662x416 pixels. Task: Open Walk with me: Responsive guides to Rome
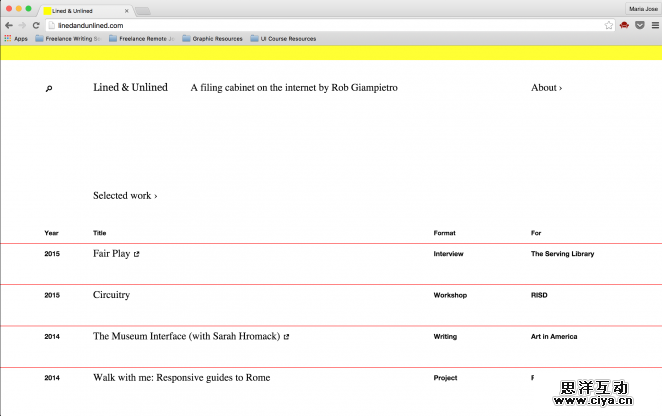181,378
